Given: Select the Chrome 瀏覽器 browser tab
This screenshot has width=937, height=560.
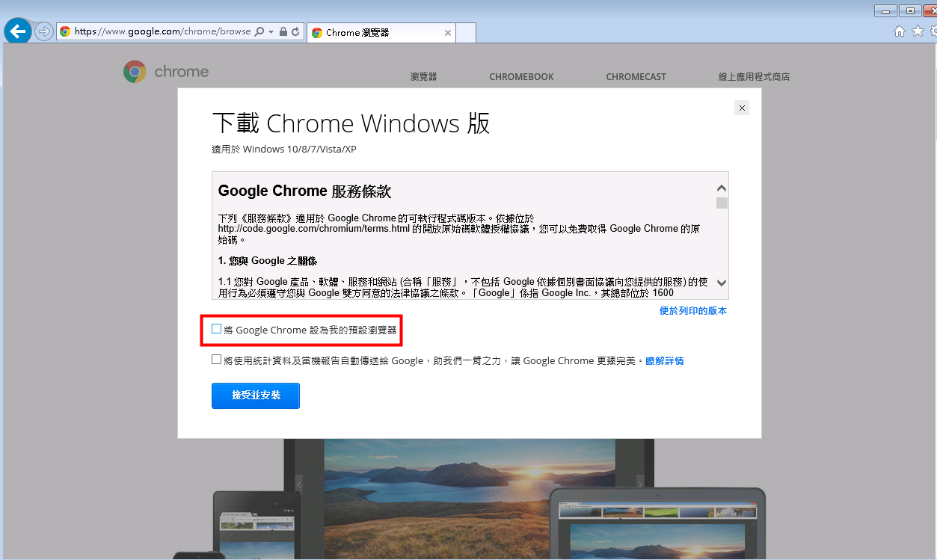Looking at the screenshot, I should pyautogui.click(x=381, y=33).
